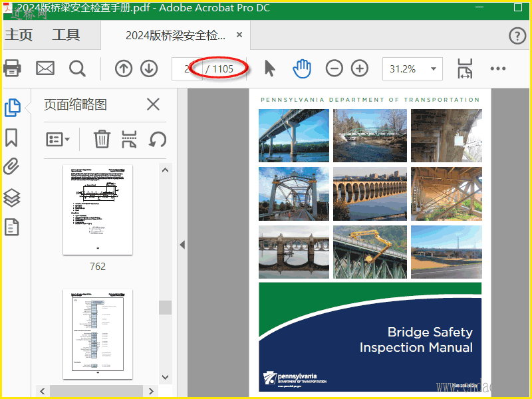The image size is (532, 399).
Task: Open the Help question mark icon
Action: 517,35
